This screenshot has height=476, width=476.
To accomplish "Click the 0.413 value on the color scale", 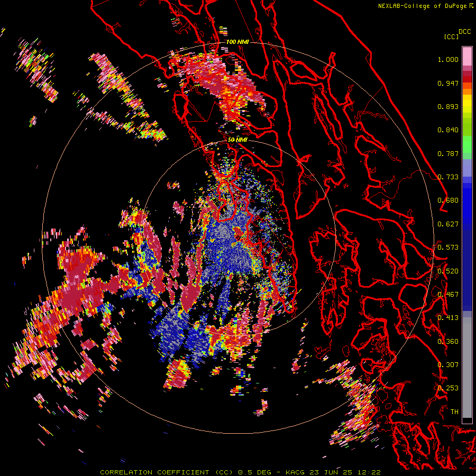I will tap(448, 318).
